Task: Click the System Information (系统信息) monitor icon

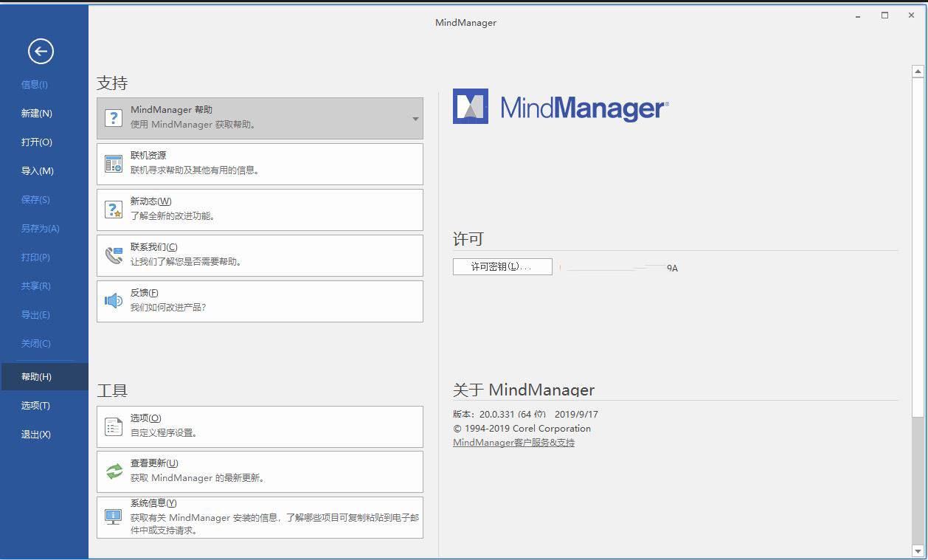Action: (113, 517)
